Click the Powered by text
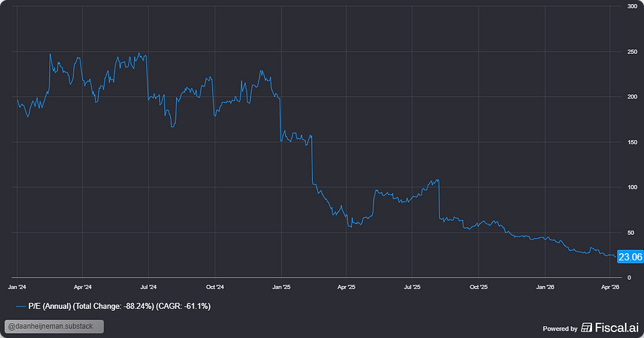The width and height of the screenshot is (644, 338). (560, 329)
